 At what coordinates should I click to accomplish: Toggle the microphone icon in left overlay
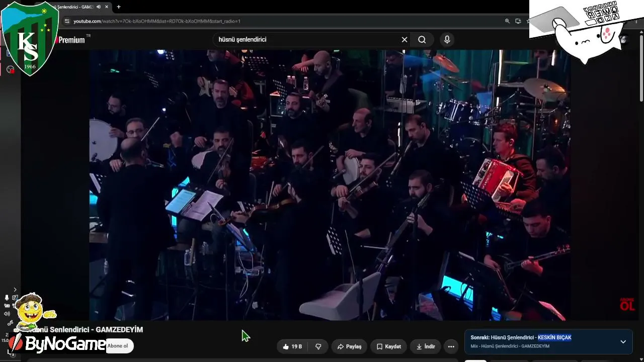[x=7, y=298]
